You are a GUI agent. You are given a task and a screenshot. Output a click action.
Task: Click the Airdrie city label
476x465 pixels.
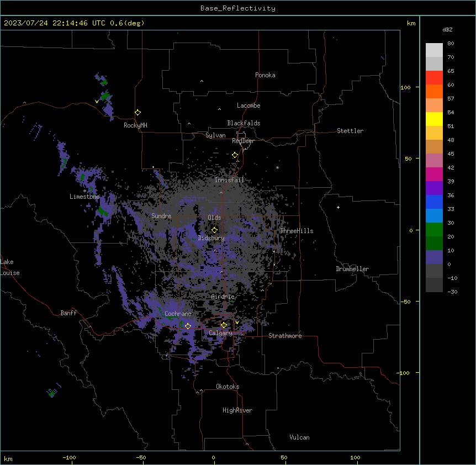pyautogui.click(x=223, y=297)
